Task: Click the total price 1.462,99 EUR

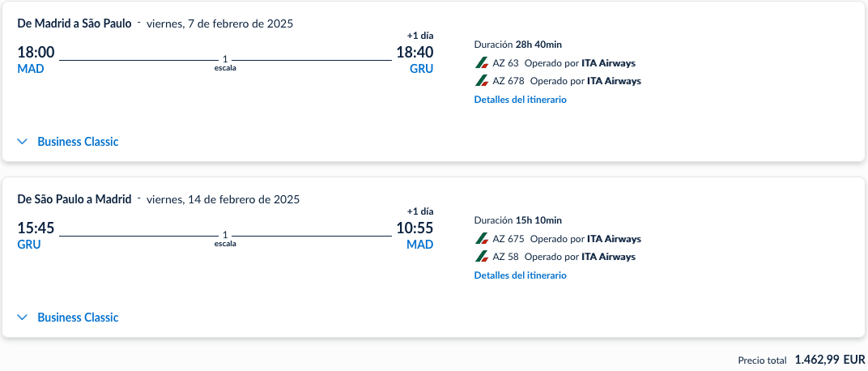Action: coord(830,360)
